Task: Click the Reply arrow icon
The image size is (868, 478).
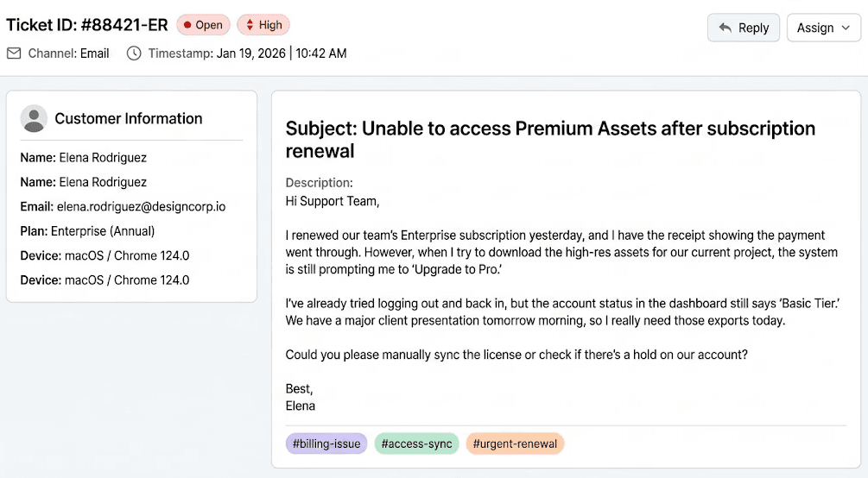Action: tap(725, 28)
